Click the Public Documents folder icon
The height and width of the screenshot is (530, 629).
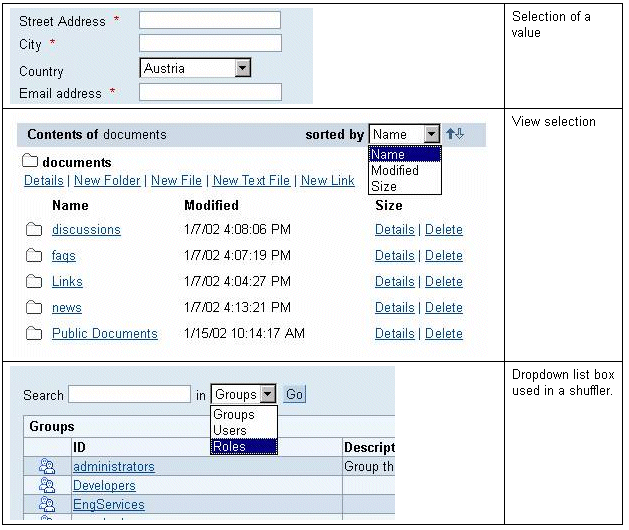(x=34, y=334)
